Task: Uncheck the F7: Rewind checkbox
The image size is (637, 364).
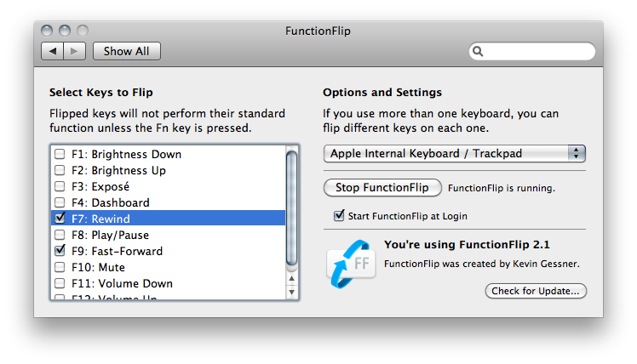Action: 60,219
